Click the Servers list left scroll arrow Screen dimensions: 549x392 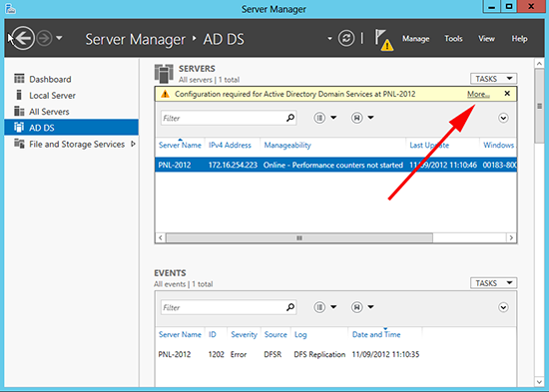pos(161,238)
